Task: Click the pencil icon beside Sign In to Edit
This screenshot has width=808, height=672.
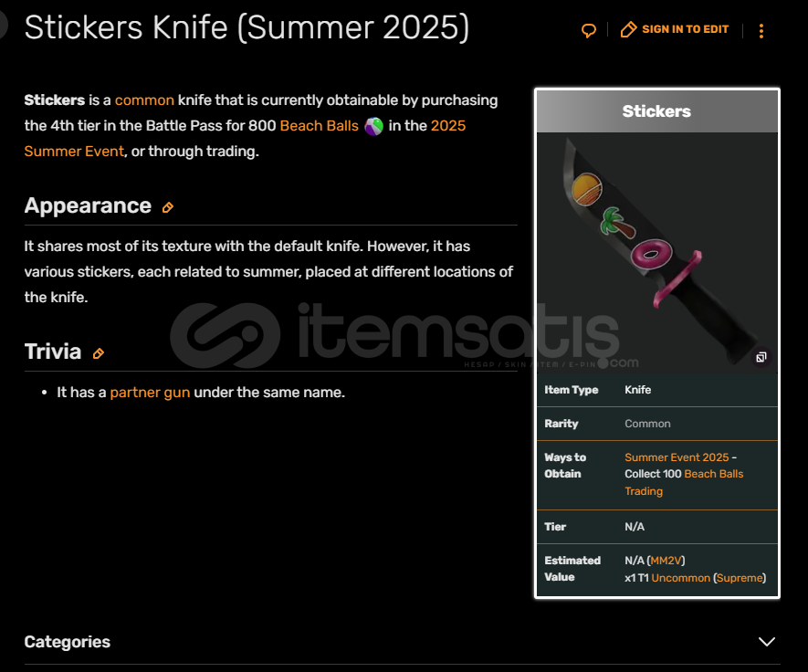Action: [x=628, y=29]
